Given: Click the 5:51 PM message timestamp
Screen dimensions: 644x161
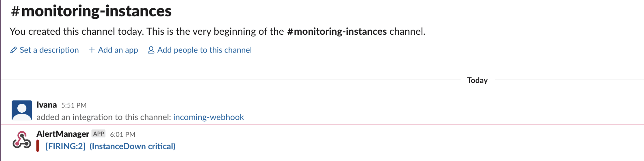Looking at the screenshot, I should (x=74, y=105).
